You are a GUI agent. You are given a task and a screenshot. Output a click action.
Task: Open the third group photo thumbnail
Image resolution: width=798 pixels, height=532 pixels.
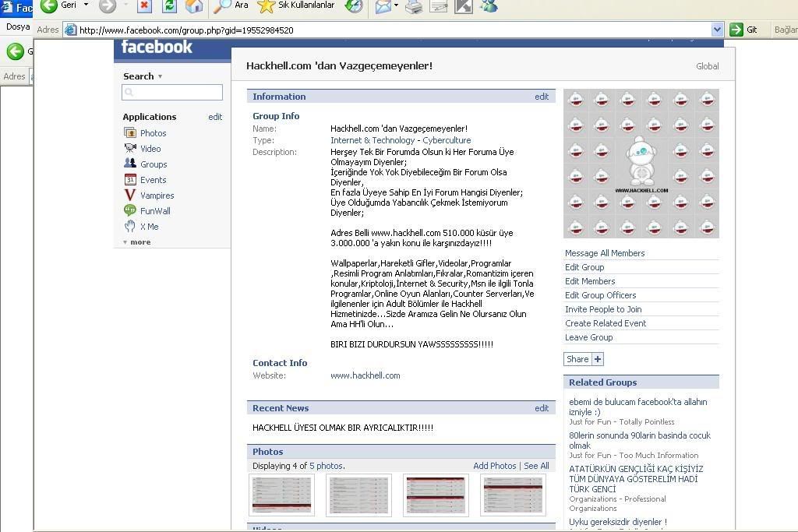pyautogui.click(x=436, y=495)
